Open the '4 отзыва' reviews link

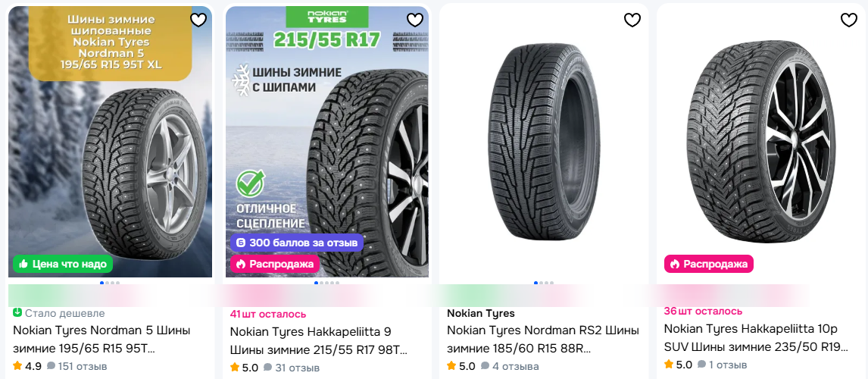click(x=514, y=366)
